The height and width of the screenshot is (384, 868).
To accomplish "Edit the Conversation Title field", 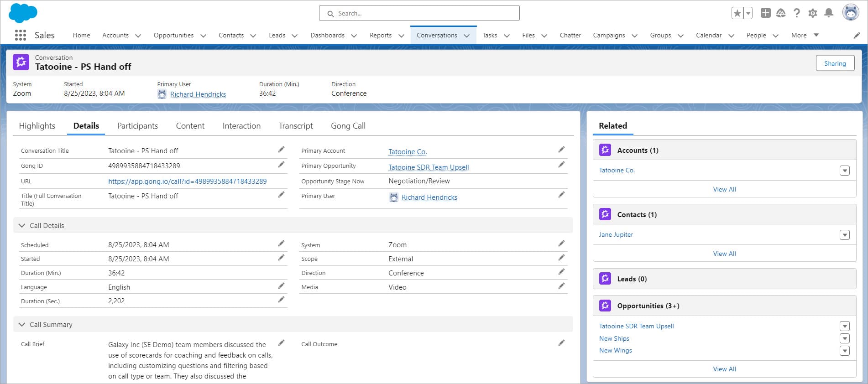I will tap(282, 150).
